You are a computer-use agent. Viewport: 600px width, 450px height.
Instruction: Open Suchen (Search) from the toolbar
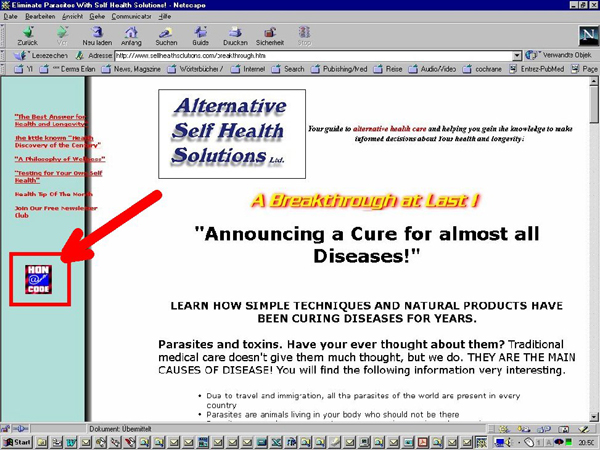[167, 34]
